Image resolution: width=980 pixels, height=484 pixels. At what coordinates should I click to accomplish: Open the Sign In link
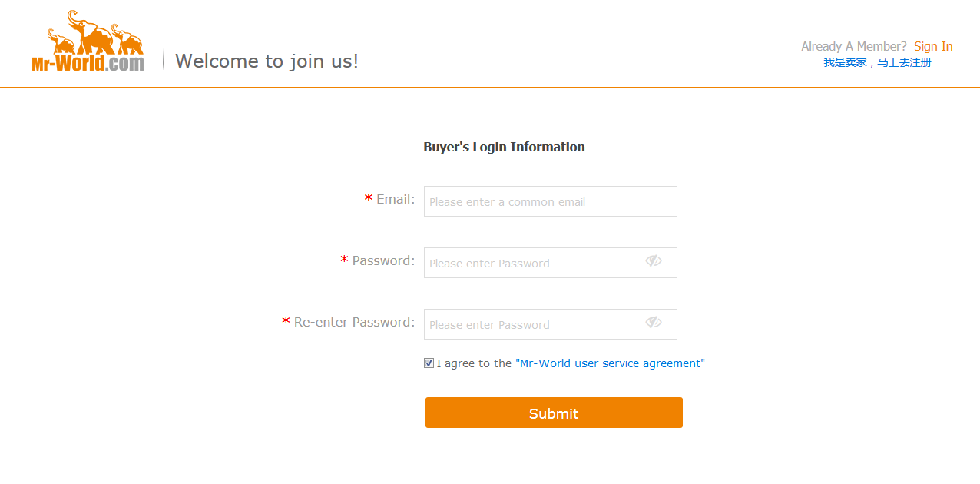[933, 46]
